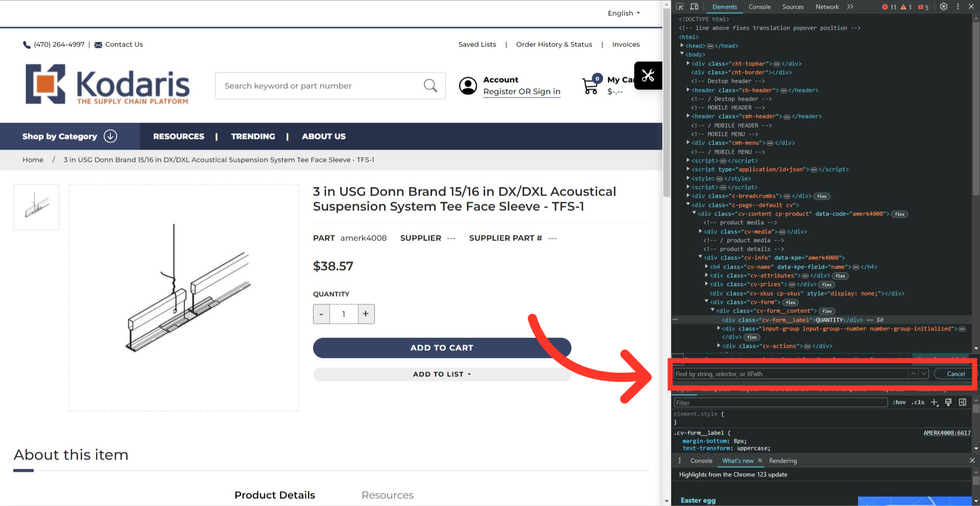980x506 pixels.
Task: Decrease quantity with minus button
Action: pos(321,314)
